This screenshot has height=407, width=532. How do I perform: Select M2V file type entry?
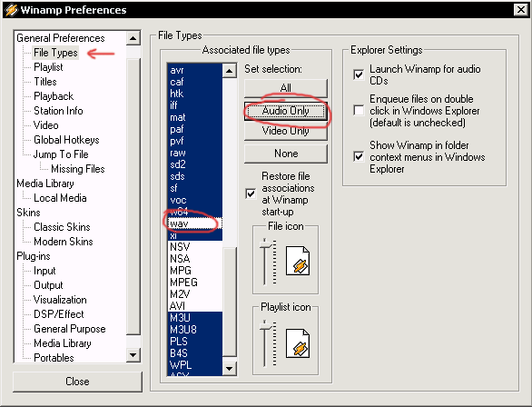(x=195, y=294)
